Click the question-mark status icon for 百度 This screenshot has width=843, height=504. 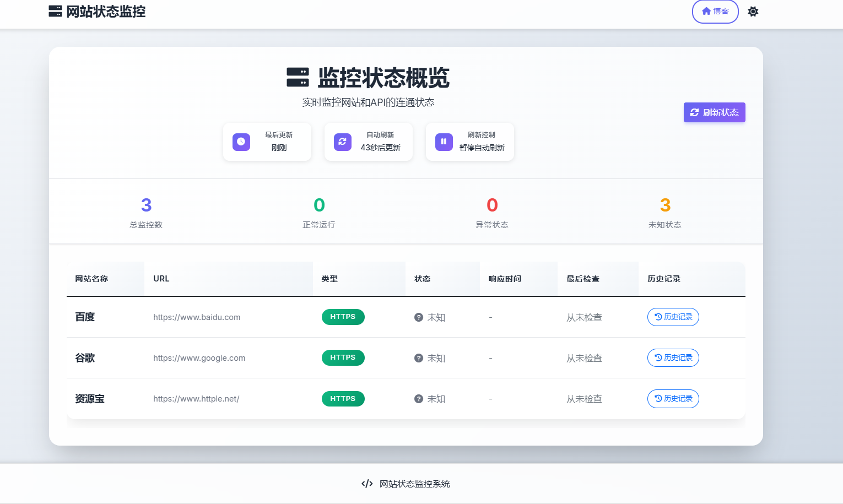[418, 317]
